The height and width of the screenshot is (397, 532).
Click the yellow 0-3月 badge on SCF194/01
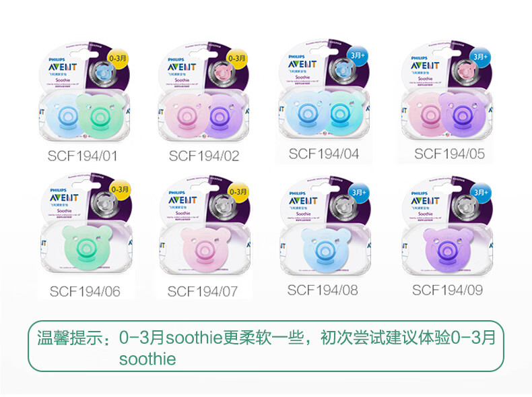tap(118, 59)
